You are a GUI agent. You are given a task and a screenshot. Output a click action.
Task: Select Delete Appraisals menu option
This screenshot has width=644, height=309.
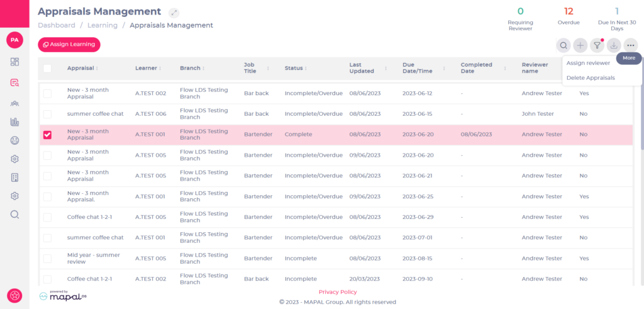(x=591, y=77)
